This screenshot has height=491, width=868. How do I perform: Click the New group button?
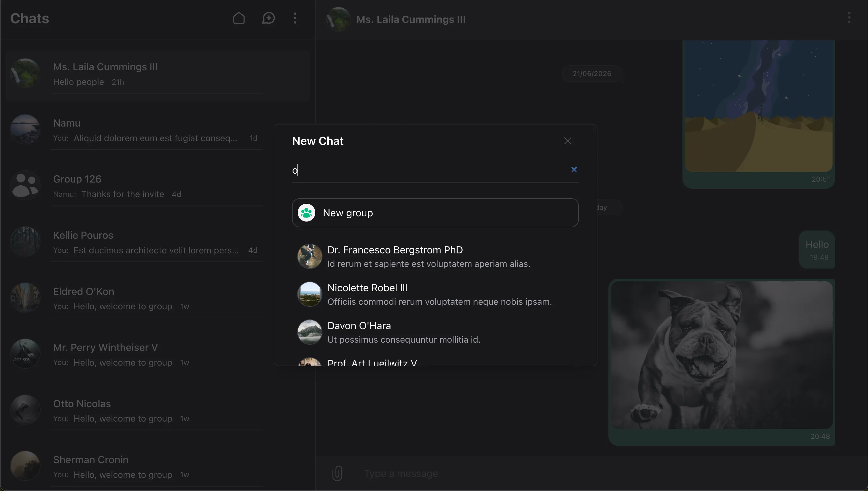pos(435,213)
